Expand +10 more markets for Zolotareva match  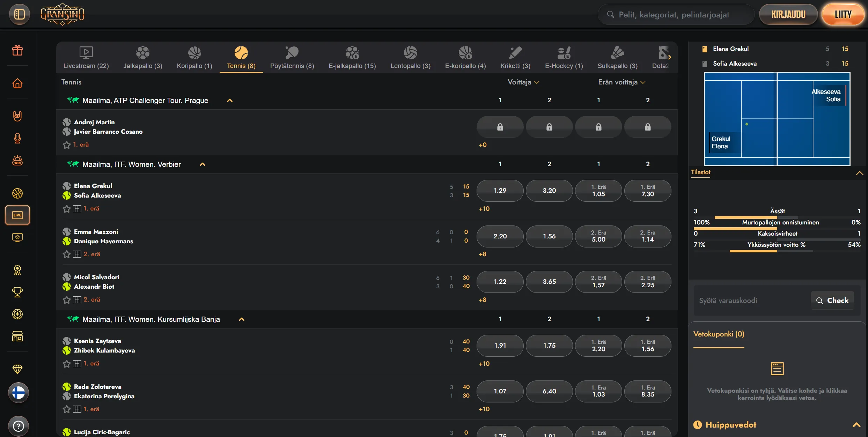pyautogui.click(x=484, y=409)
